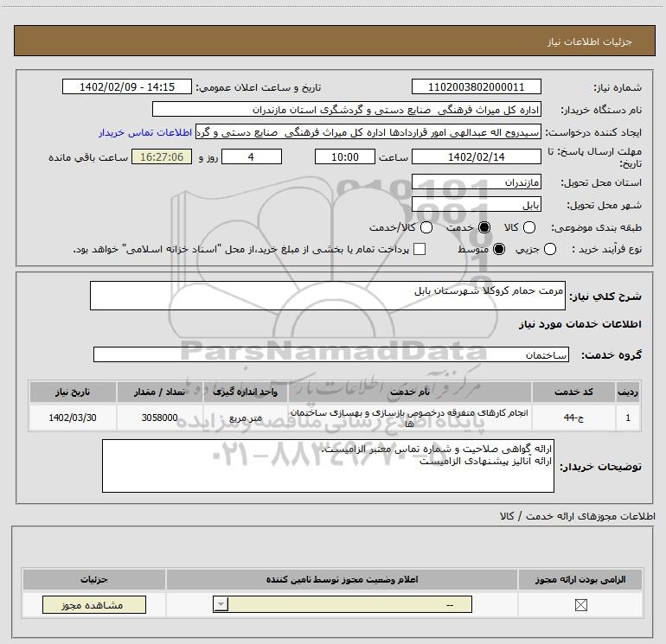Click row number 1 in services table
The image size is (666, 644).
pos(628,418)
